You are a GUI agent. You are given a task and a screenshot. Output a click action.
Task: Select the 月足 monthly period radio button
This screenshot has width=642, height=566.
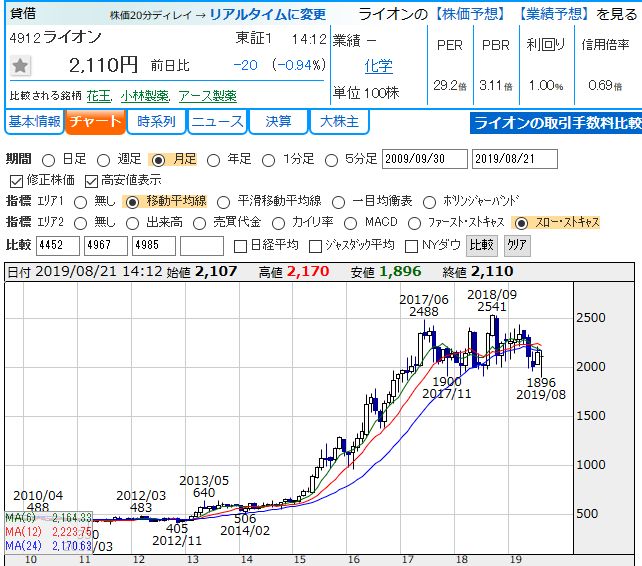click(158, 160)
